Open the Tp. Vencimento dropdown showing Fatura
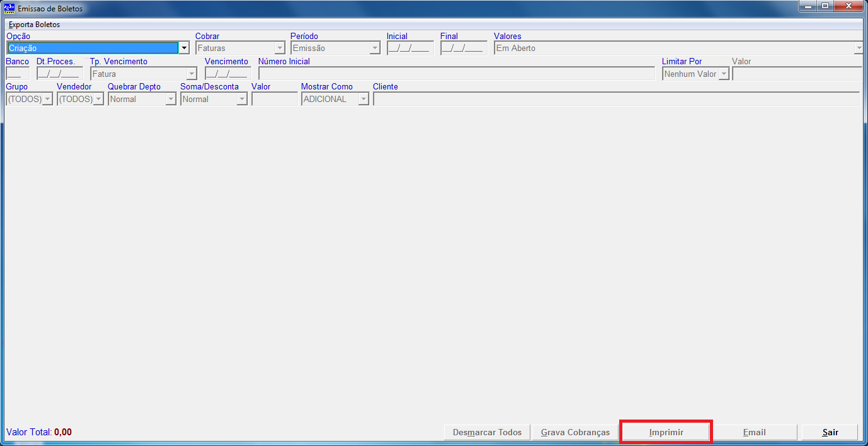The width and height of the screenshot is (868, 446). click(144, 74)
